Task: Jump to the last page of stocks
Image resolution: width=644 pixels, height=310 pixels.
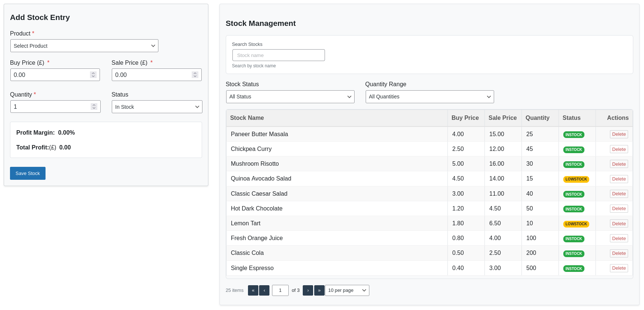Action: point(319,290)
